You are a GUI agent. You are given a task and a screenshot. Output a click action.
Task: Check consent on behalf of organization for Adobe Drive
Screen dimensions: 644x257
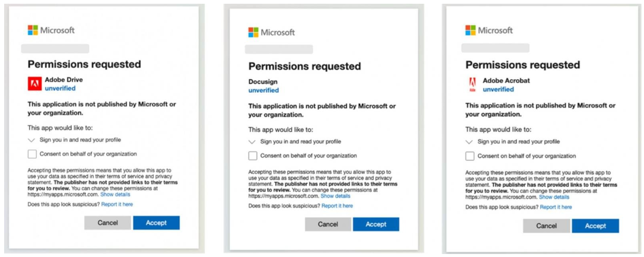tap(32, 154)
